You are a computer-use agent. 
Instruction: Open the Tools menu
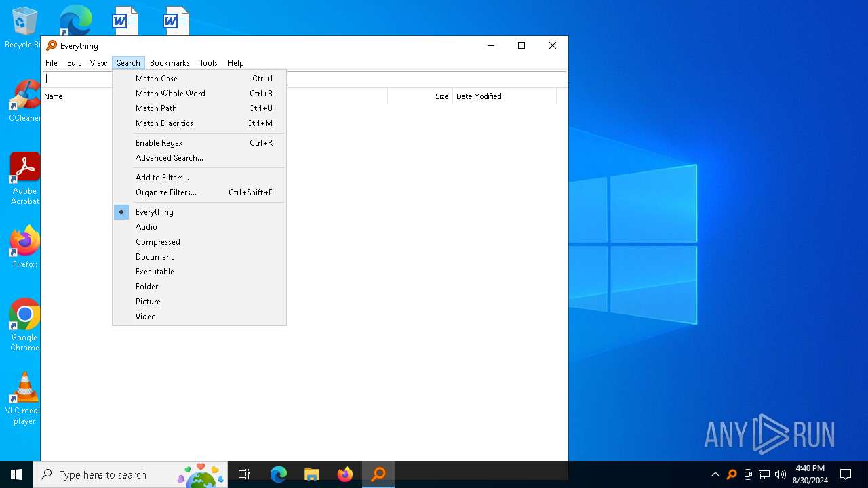click(208, 63)
